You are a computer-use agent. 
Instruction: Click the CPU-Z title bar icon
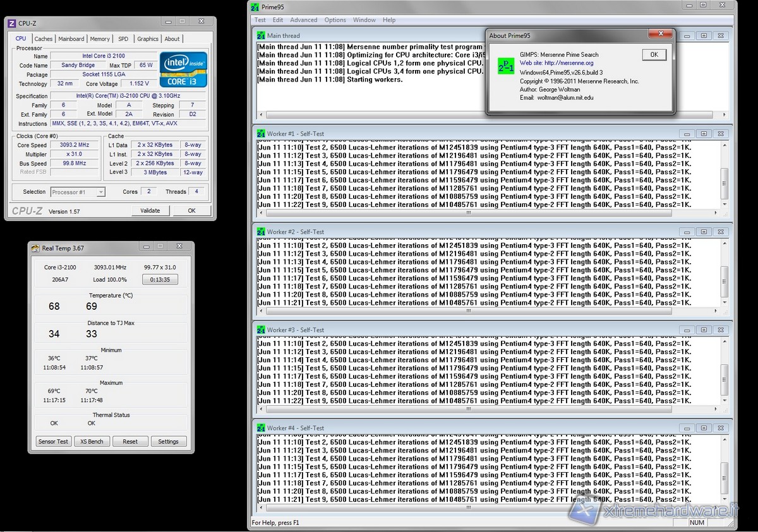pyautogui.click(x=11, y=23)
